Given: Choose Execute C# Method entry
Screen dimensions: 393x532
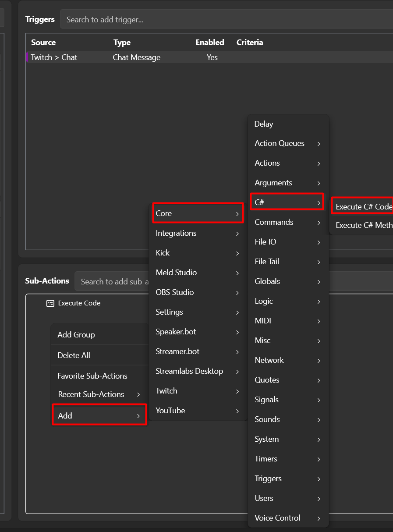Looking at the screenshot, I should pos(363,225).
